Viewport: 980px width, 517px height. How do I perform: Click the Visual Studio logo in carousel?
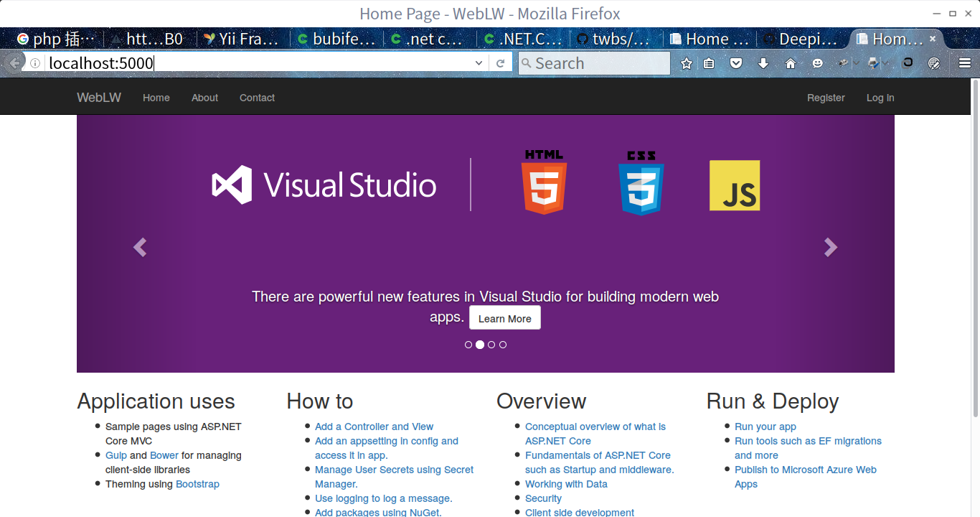pos(324,185)
